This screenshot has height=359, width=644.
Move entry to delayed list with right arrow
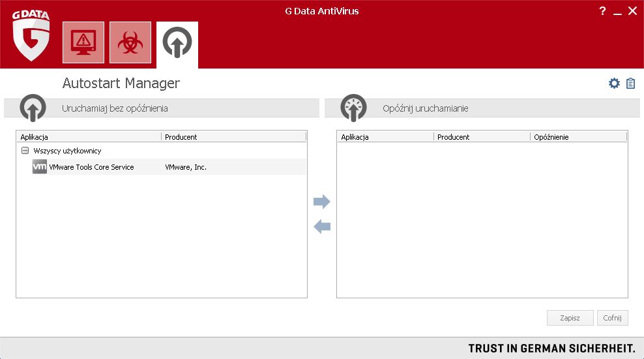pos(321,202)
